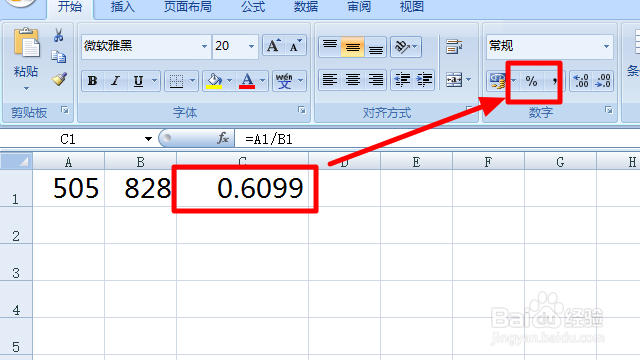Increase decimal places icon

tap(581, 81)
